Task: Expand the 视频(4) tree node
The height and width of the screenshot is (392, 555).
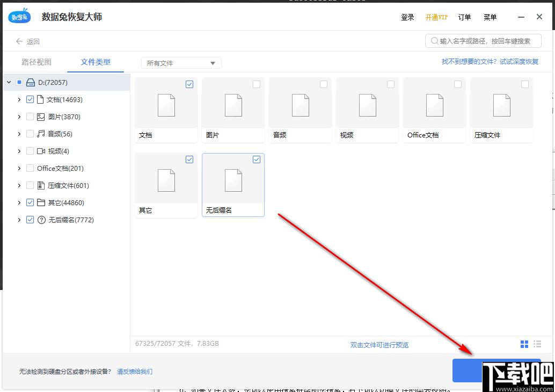Action: 19,151
